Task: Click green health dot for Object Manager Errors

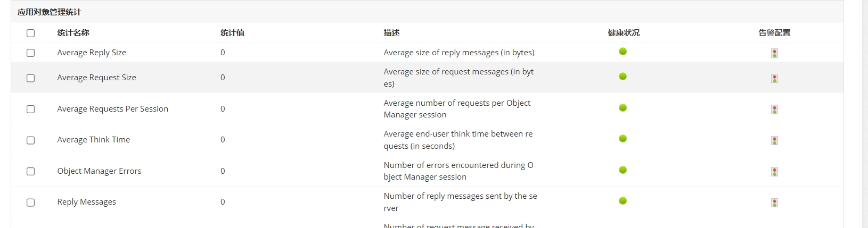Action: coord(623,170)
